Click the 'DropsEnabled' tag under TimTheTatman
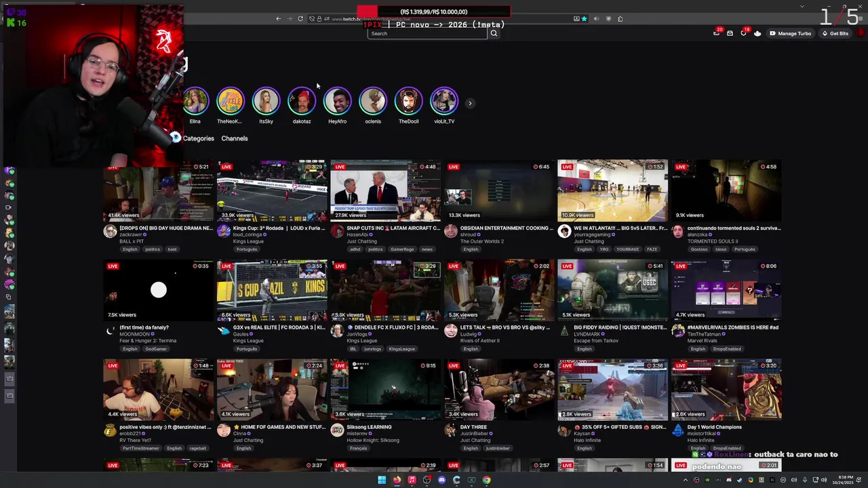The image size is (868, 488). [x=727, y=349]
